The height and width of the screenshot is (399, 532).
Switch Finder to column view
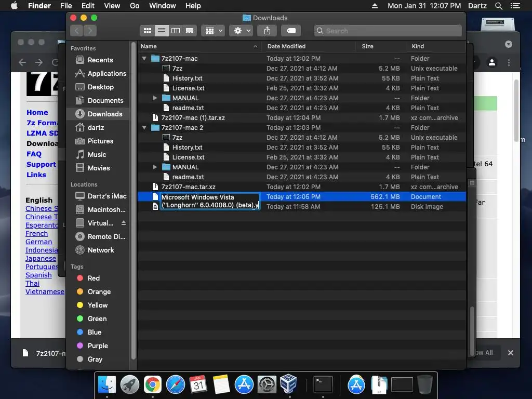176,31
